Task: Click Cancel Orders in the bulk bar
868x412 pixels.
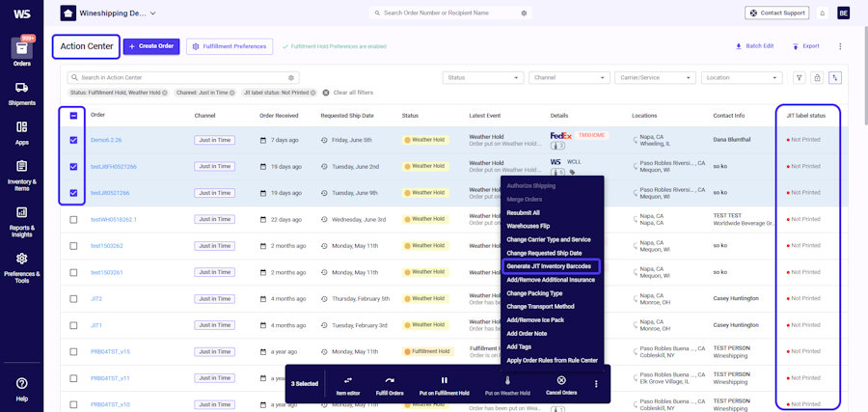Action: click(x=561, y=385)
